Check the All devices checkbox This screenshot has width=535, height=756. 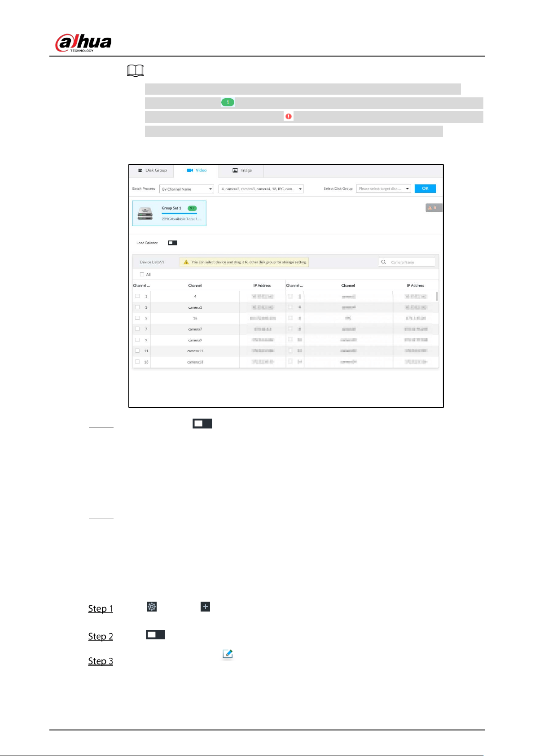(142, 275)
